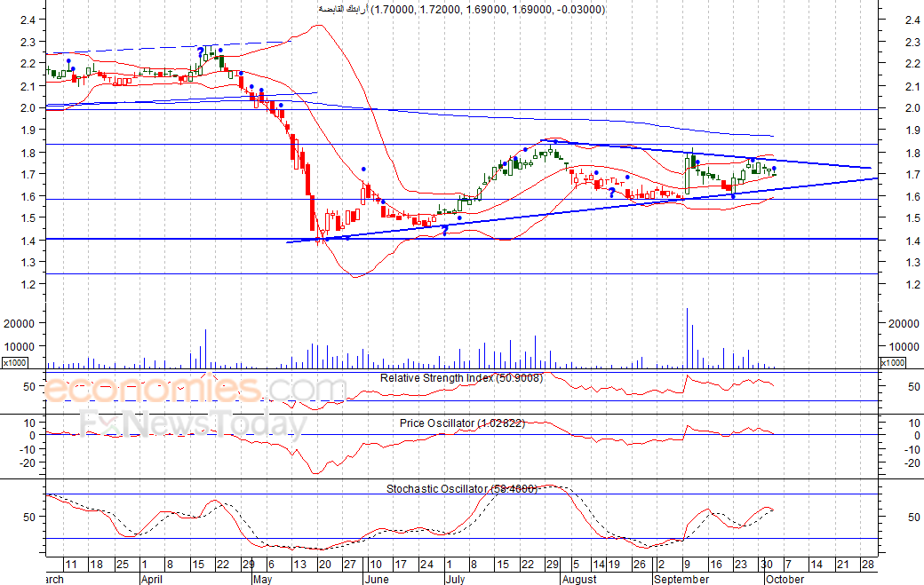Click date 26 in August on time axis

click(x=640, y=565)
